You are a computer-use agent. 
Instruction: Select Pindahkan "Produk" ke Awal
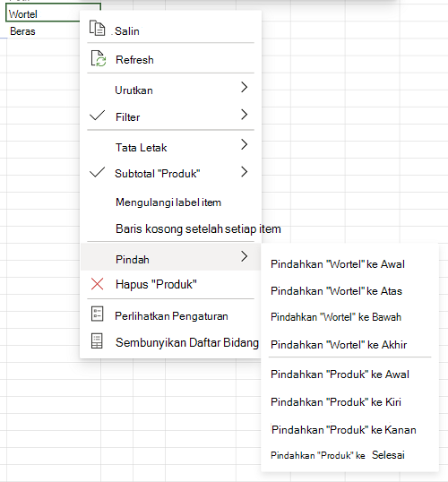pyautogui.click(x=349, y=374)
